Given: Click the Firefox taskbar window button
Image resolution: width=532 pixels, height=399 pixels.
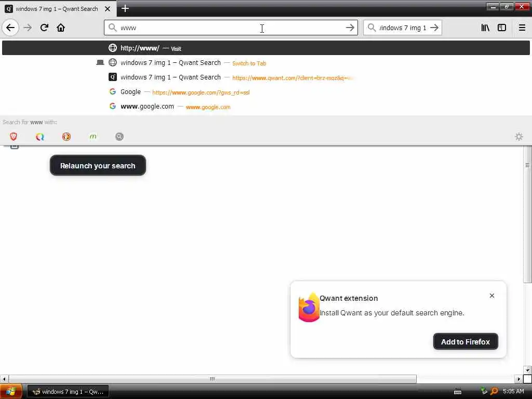Looking at the screenshot, I should point(68,392).
